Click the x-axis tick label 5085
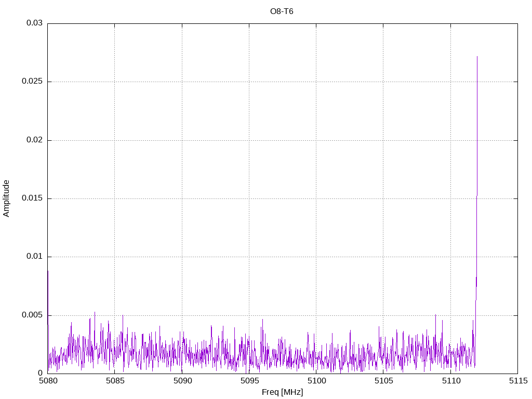The image size is (532, 399). coord(115,381)
